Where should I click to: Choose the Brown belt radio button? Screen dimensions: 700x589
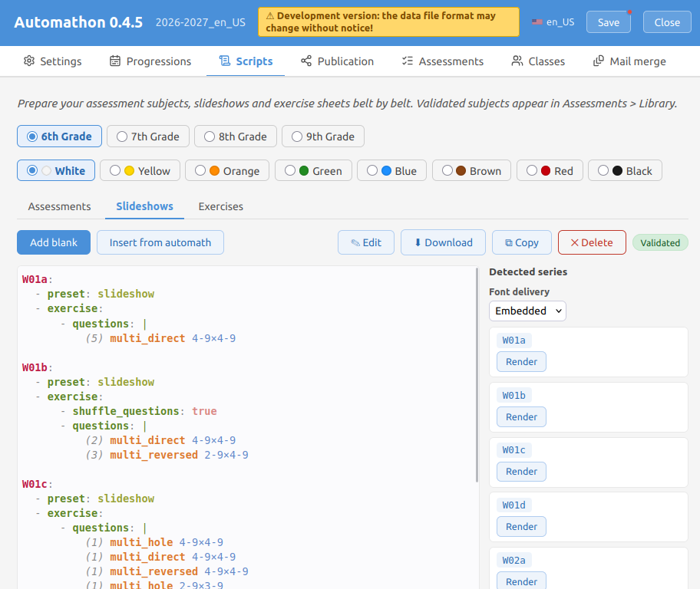click(x=447, y=170)
